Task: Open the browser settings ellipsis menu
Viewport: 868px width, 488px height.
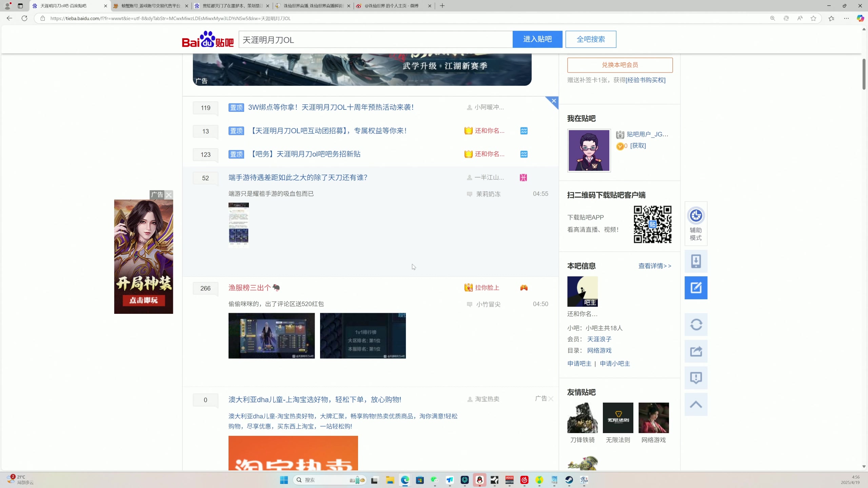Action: [846, 18]
